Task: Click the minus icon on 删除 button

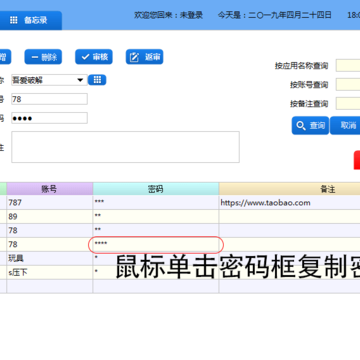Action: [35, 57]
